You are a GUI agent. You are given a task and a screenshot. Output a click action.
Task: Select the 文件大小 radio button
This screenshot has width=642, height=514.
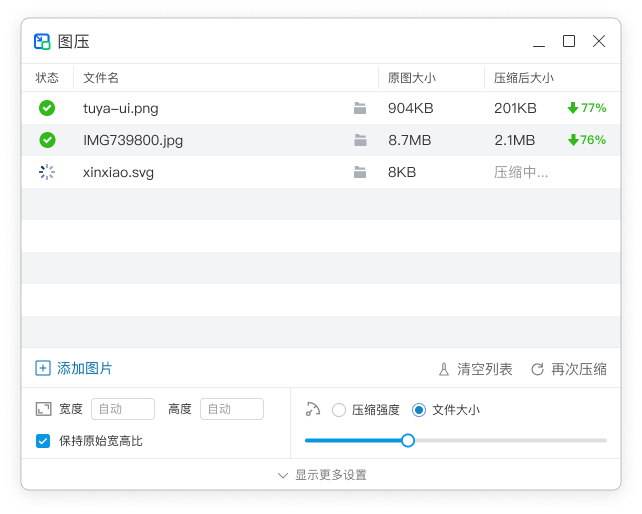pos(419,409)
